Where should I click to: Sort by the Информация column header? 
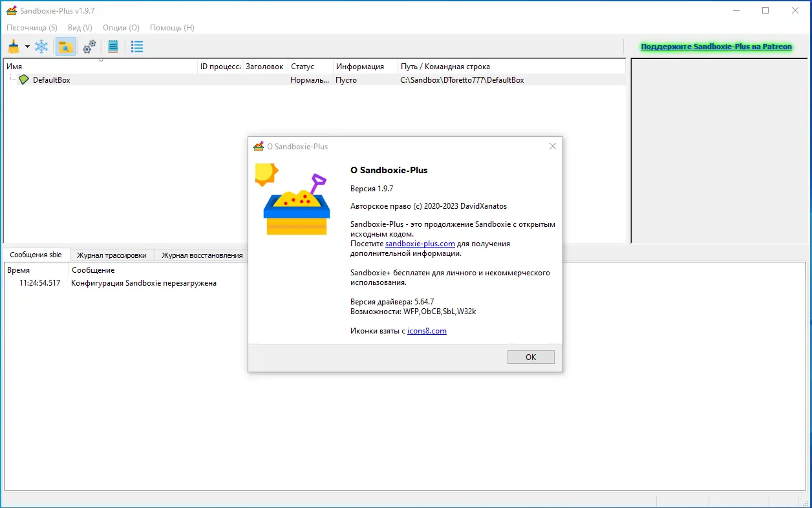click(x=365, y=66)
